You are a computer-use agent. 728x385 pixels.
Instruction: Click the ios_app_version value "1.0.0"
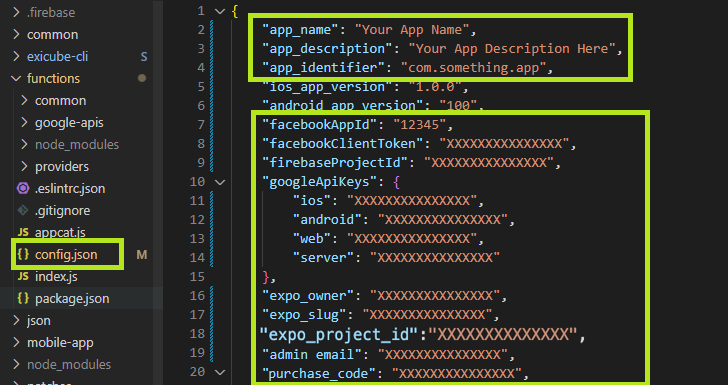[435, 87]
